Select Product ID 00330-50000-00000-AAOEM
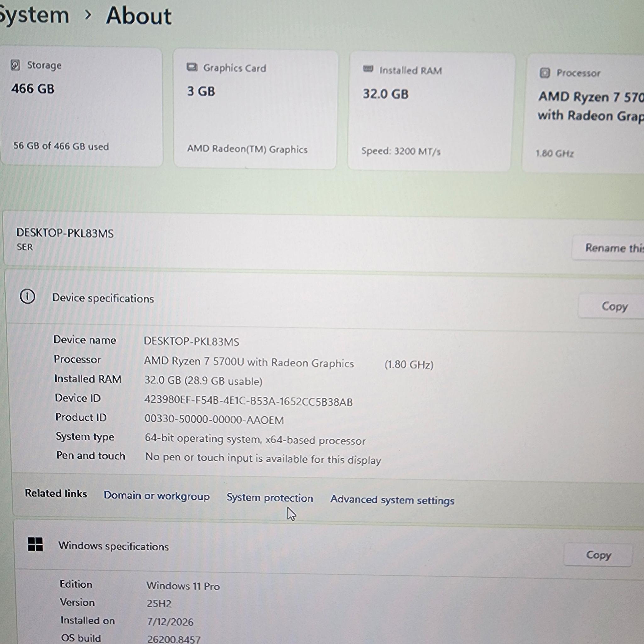The width and height of the screenshot is (644, 644). click(x=214, y=419)
